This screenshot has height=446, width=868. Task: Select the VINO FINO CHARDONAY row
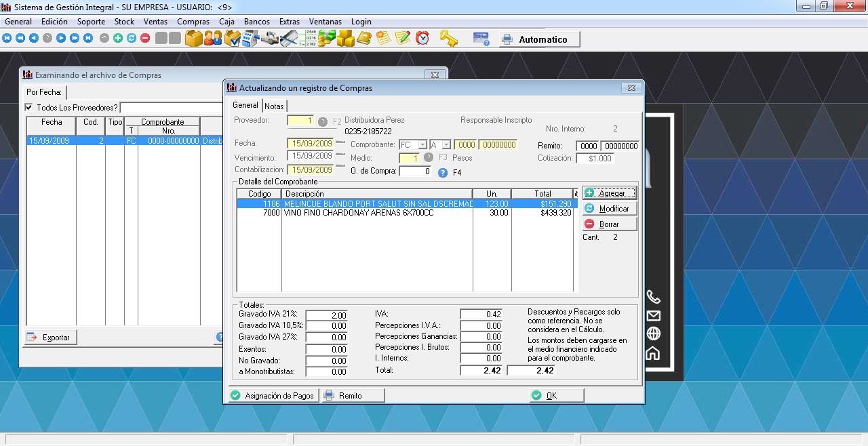[358, 213]
